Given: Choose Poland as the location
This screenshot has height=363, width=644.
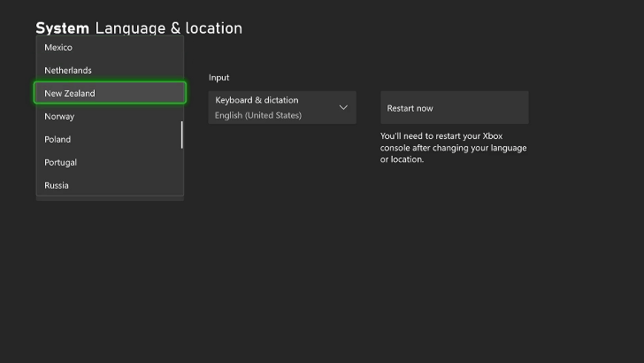Looking at the screenshot, I should (x=110, y=139).
